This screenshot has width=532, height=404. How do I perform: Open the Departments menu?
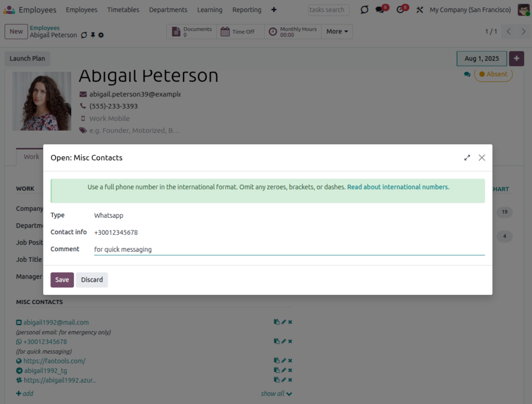[168, 10]
